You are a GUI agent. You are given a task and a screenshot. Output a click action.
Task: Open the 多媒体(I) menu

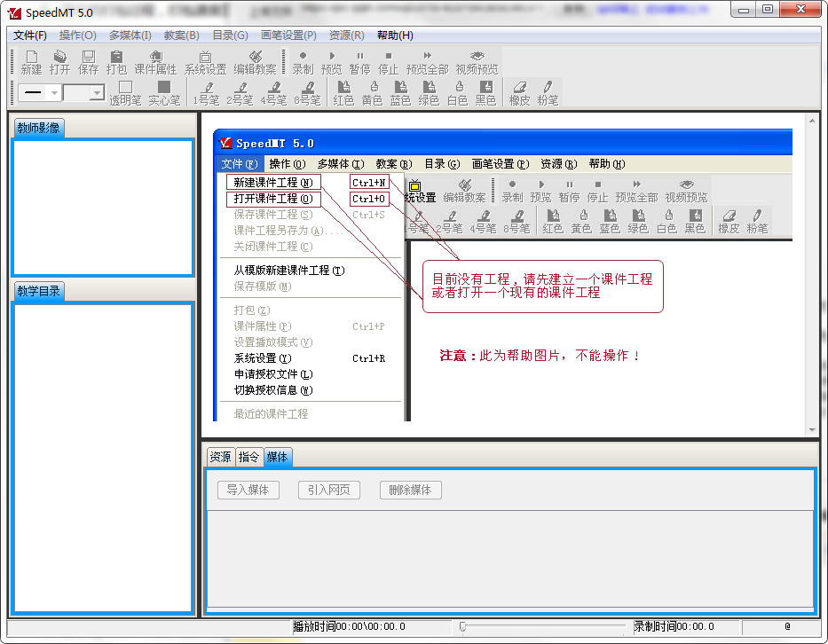click(130, 35)
